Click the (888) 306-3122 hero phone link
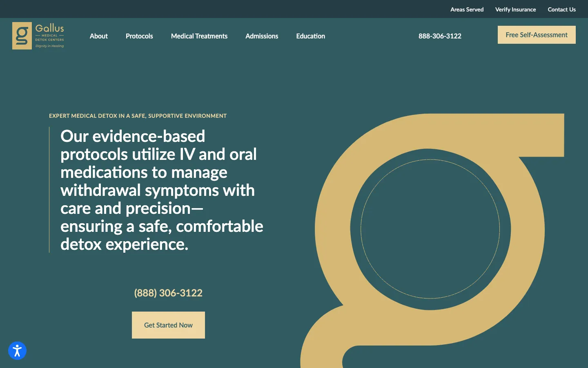The image size is (588, 368). pos(168,293)
